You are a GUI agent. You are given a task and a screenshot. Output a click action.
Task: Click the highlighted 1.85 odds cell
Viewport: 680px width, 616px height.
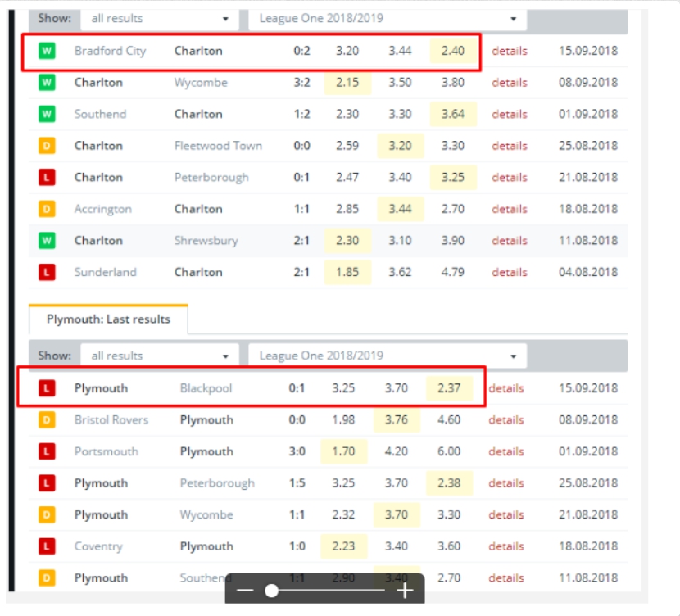click(347, 272)
